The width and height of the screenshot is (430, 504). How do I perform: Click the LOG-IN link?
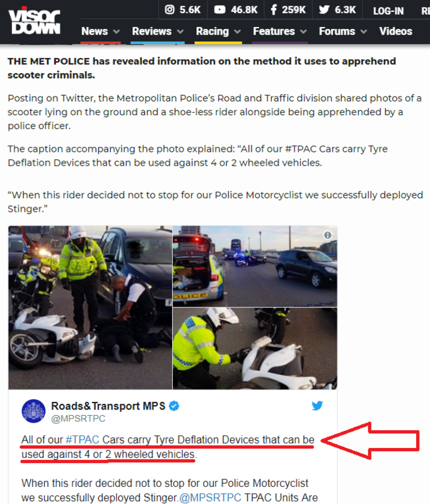(388, 11)
